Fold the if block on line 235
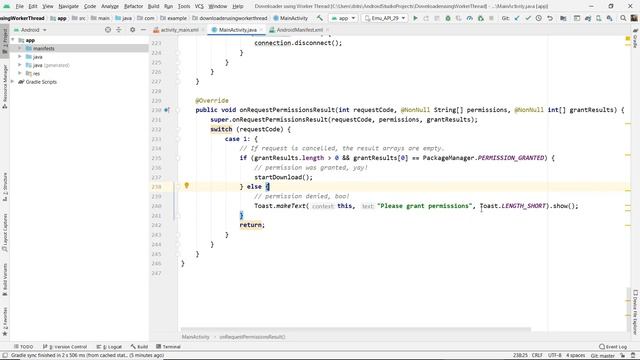Viewport: 640px width, 360px height. (x=178, y=158)
